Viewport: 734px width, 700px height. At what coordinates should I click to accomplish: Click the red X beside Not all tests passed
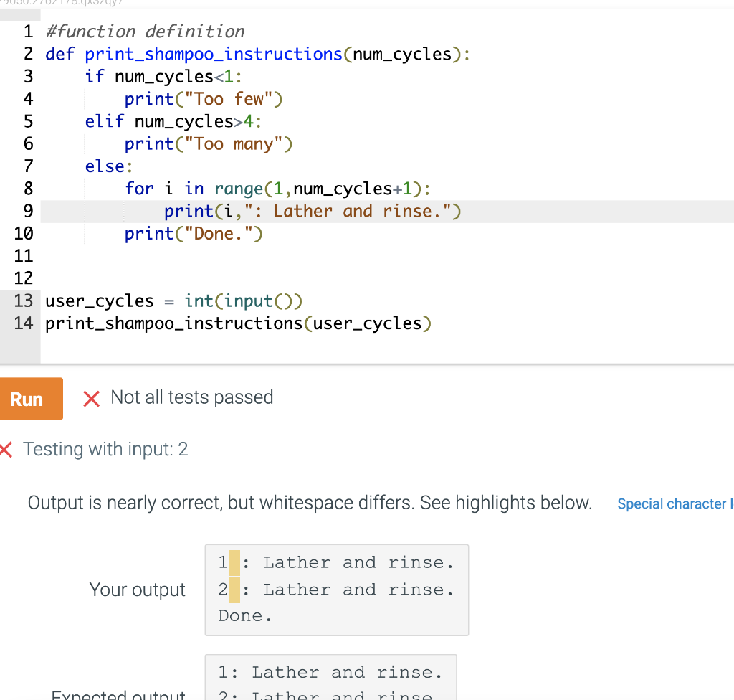(x=91, y=399)
